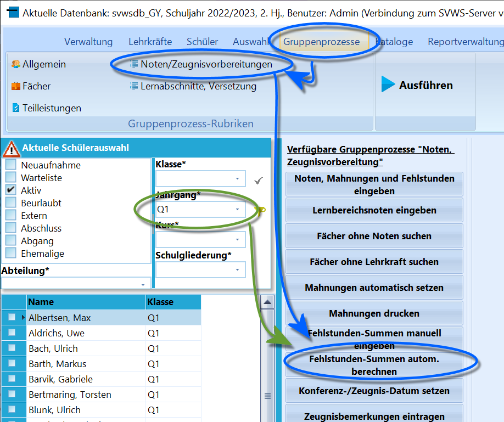Screen dimensions: 504x422
Task: Click the yellow filter icon beside Jahrgang
Action: point(260,211)
